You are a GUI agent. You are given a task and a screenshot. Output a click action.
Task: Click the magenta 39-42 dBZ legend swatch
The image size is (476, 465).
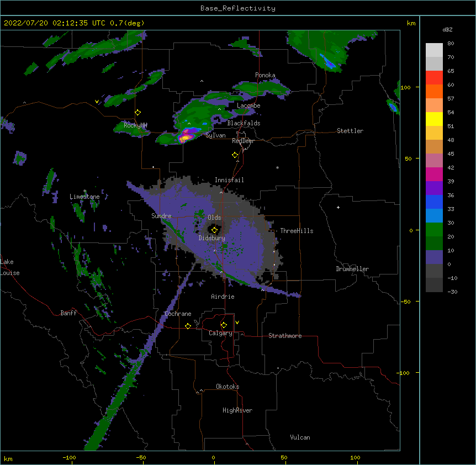click(434, 174)
